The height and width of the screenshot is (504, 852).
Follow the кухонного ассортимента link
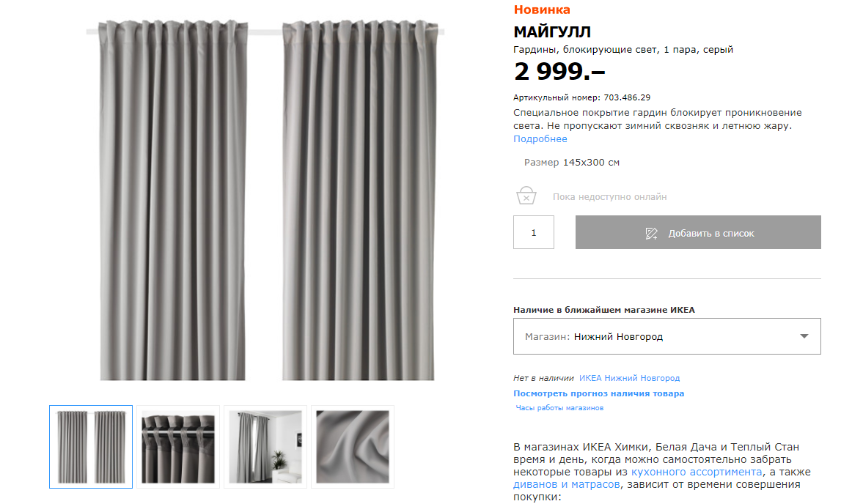[x=697, y=472]
